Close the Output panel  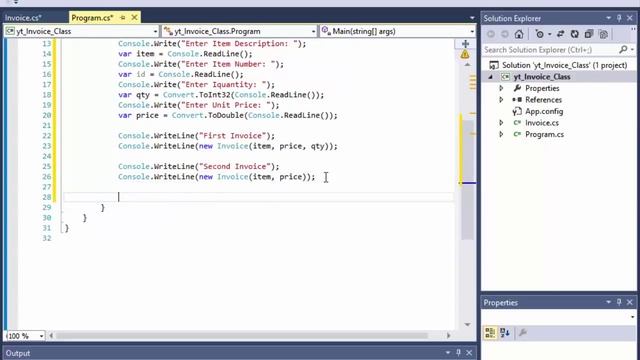pos(469,353)
